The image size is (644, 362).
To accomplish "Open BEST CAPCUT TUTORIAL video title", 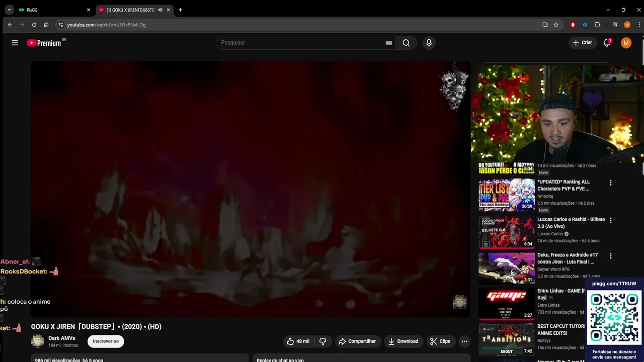I will click(x=561, y=329).
